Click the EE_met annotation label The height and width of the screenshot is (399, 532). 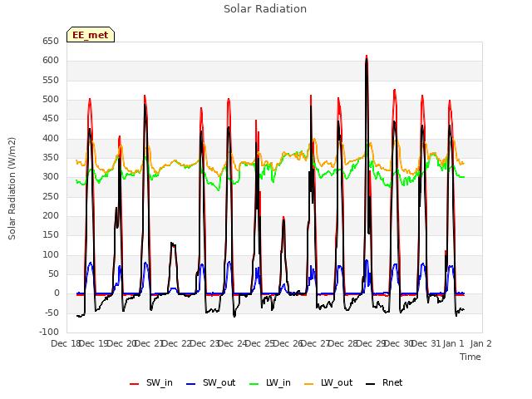point(91,35)
